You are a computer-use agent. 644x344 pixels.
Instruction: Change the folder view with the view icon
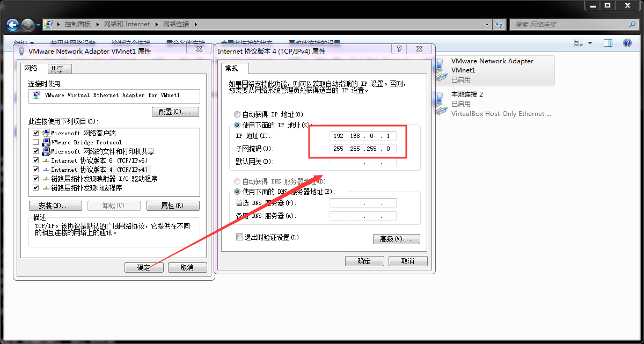[x=579, y=43]
